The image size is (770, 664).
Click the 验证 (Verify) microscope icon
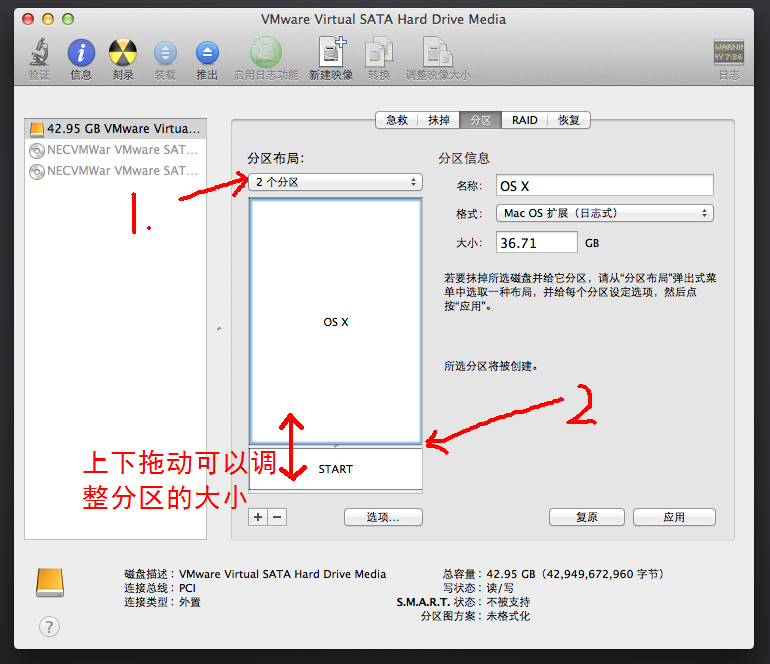[x=39, y=53]
